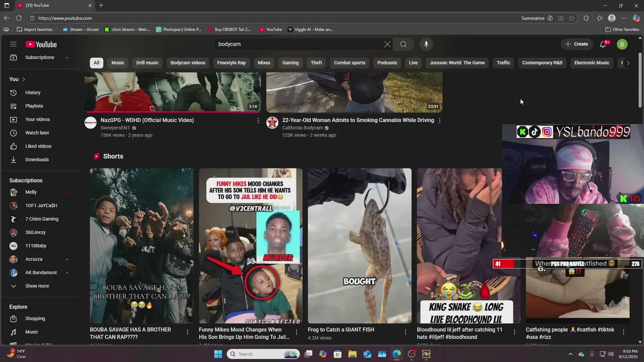Open the NazGPG WDHD video title
This screenshot has width=644, height=362.
pyautogui.click(x=147, y=120)
